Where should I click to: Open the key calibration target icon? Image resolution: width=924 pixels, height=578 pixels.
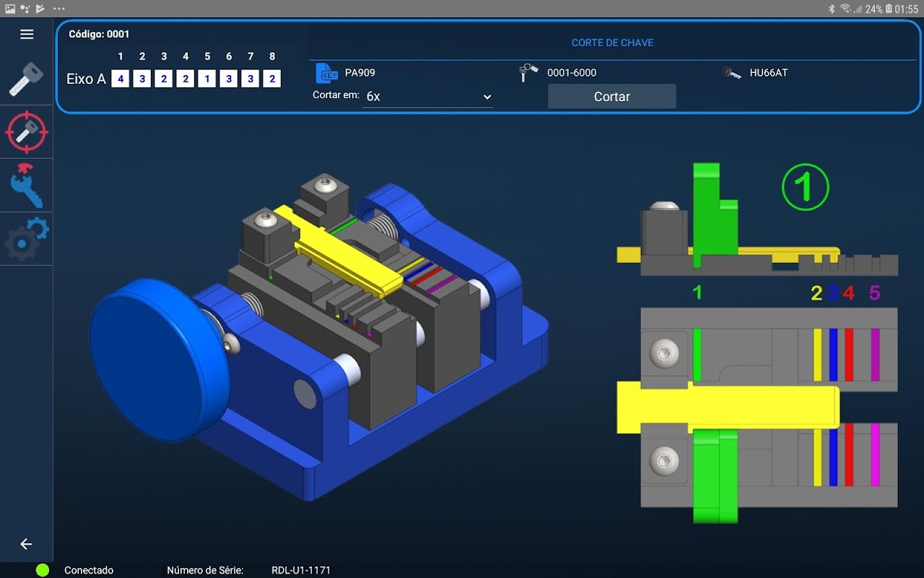pyautogui.click(x=27, y=132)
